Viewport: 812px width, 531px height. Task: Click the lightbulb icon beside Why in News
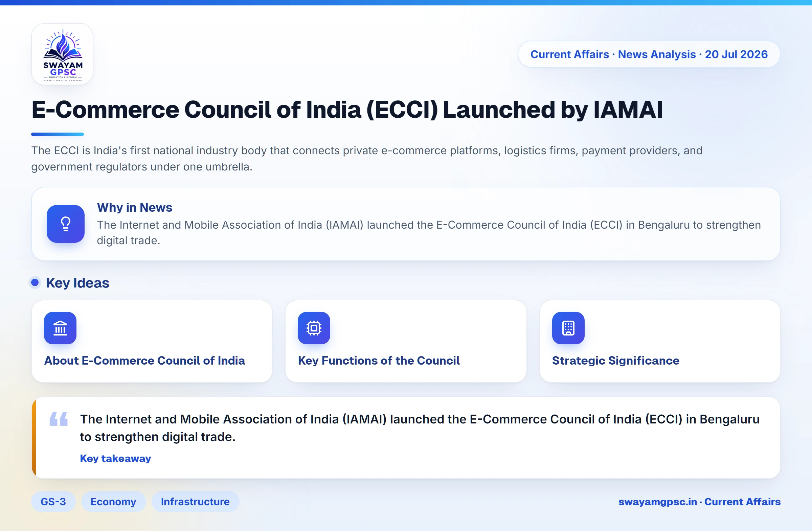[x=66, y=224]
